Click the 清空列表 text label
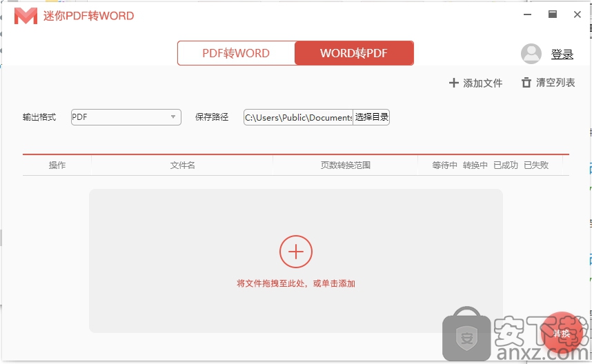This screenshot has height=364, width=592. 555,83
